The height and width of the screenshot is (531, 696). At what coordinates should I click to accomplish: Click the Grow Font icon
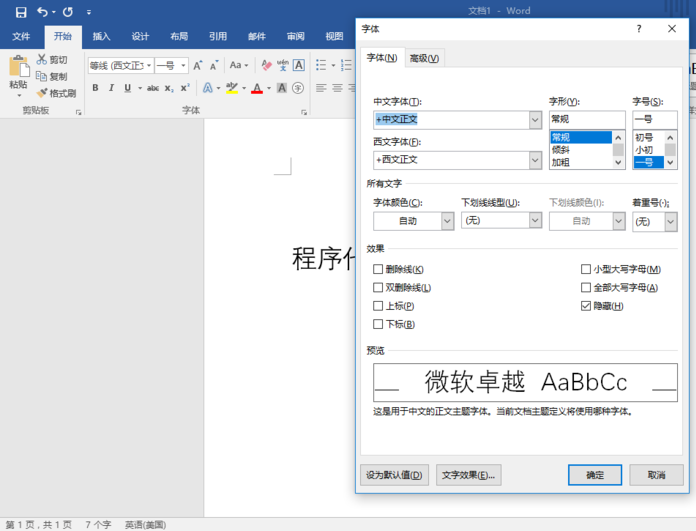[198, 66]
